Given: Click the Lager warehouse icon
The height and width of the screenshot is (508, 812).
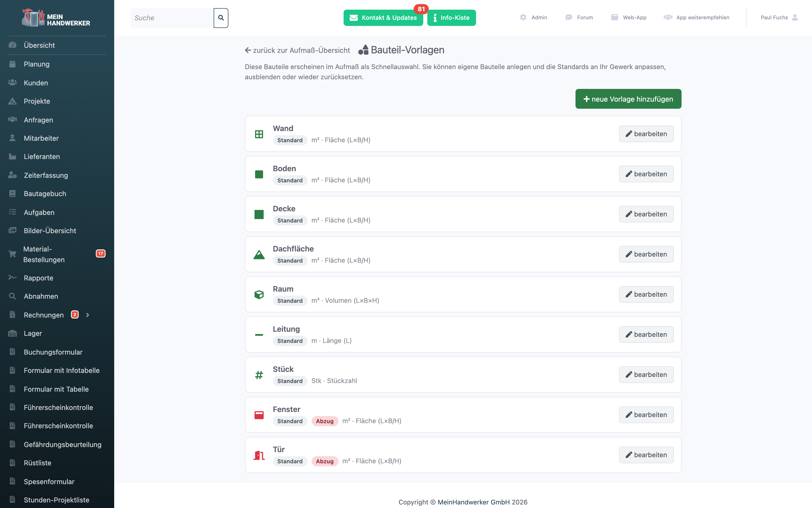Looking at the screenshot, I should (x=12, y=333).
